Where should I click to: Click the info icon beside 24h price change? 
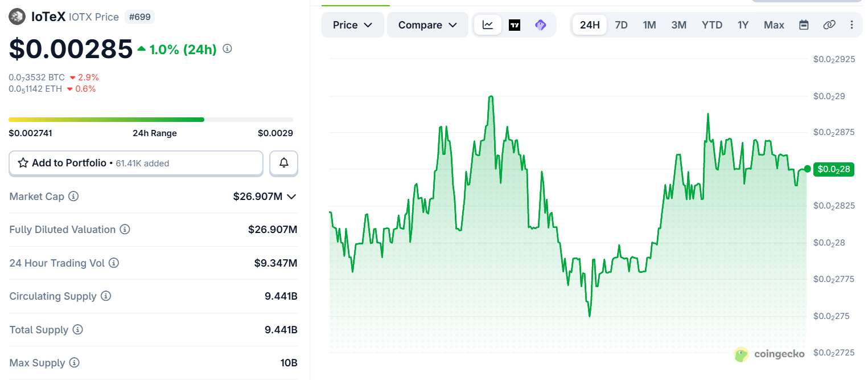[227, 49]
